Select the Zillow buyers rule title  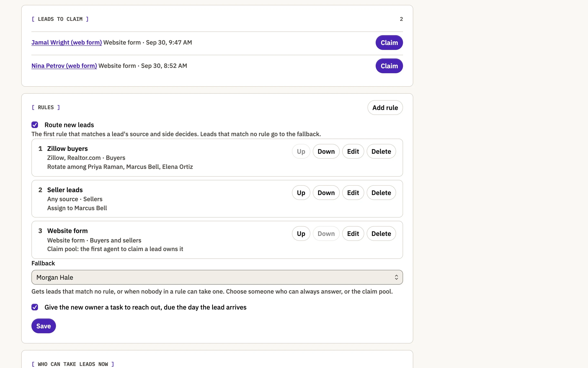pos(68,148)
